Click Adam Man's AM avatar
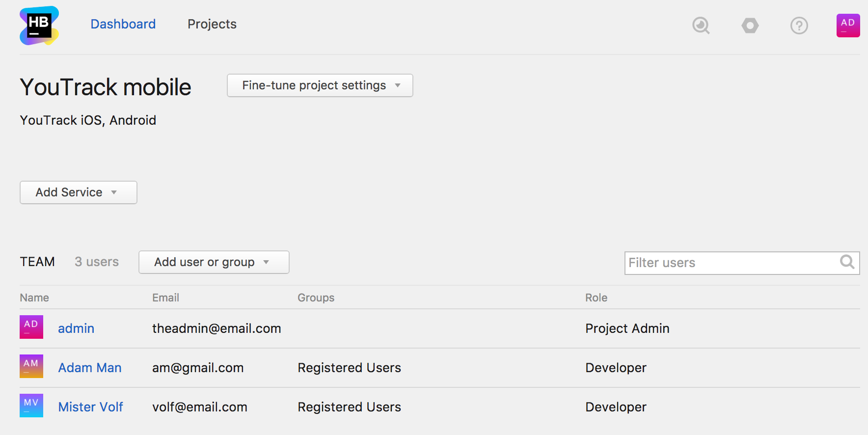The height and width of the screenshot is (435, 868). [31, 366]
